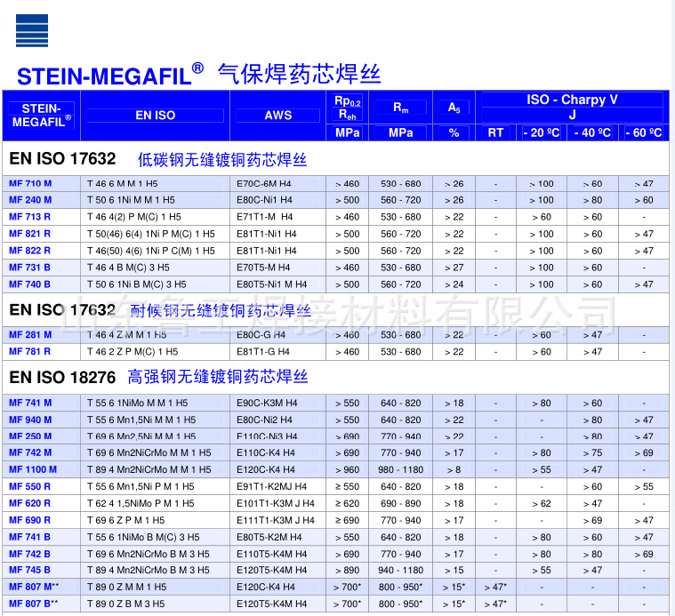Open the MF 940 M product link
675x616 pixels.
point(30,420)
